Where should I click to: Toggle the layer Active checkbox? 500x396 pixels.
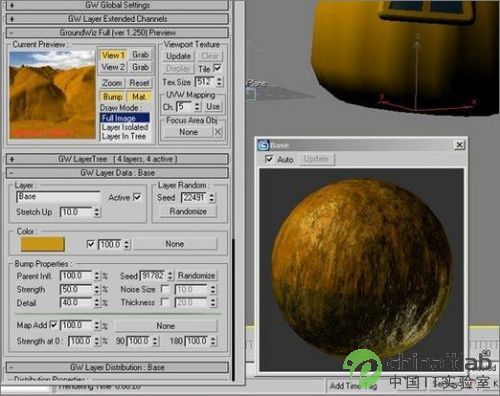coord(137,197)
